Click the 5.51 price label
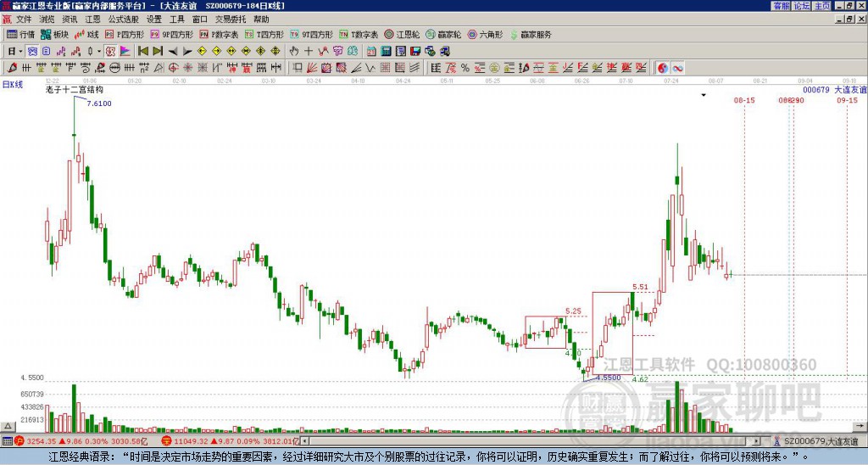The height and width of the screenshot is (465, 868). click(x=640, y=287)
